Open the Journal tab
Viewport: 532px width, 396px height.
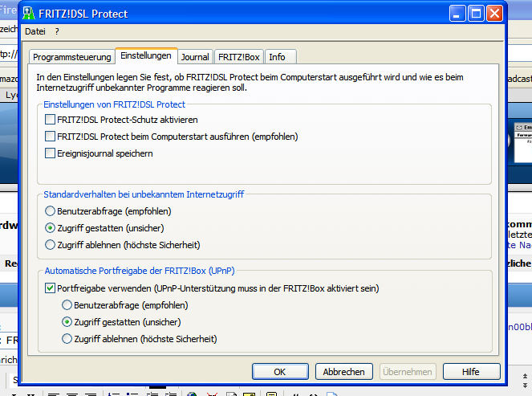point(195,57)
